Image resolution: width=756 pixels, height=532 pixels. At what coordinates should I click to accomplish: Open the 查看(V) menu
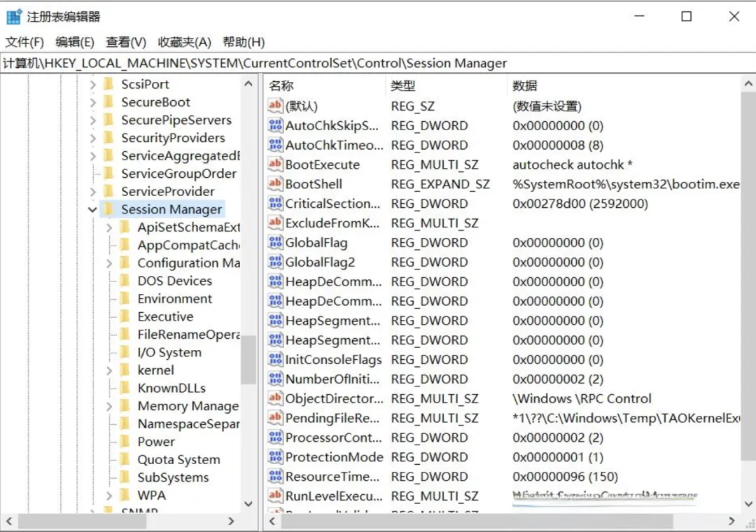pyautogui.click(x=125, y=43)
